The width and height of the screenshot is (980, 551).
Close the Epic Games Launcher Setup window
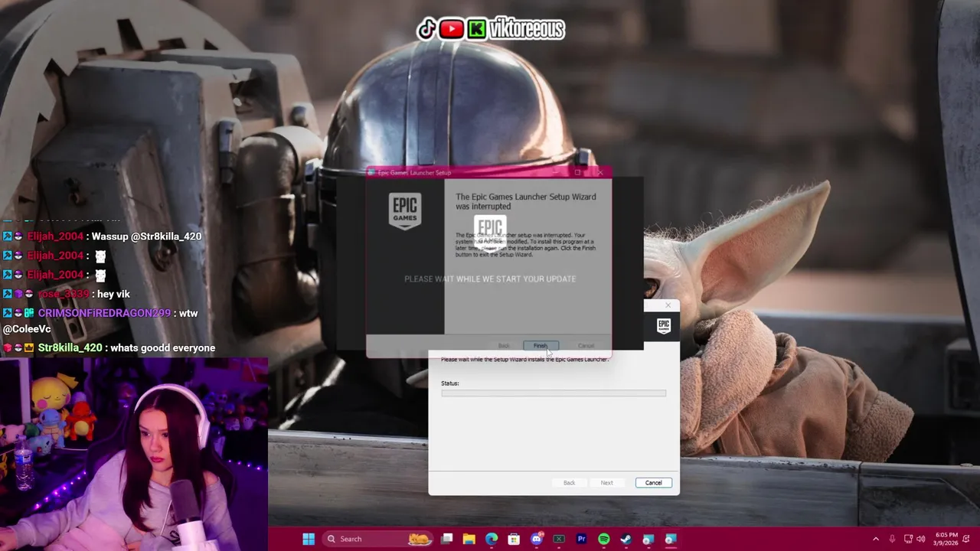(600, 172)
